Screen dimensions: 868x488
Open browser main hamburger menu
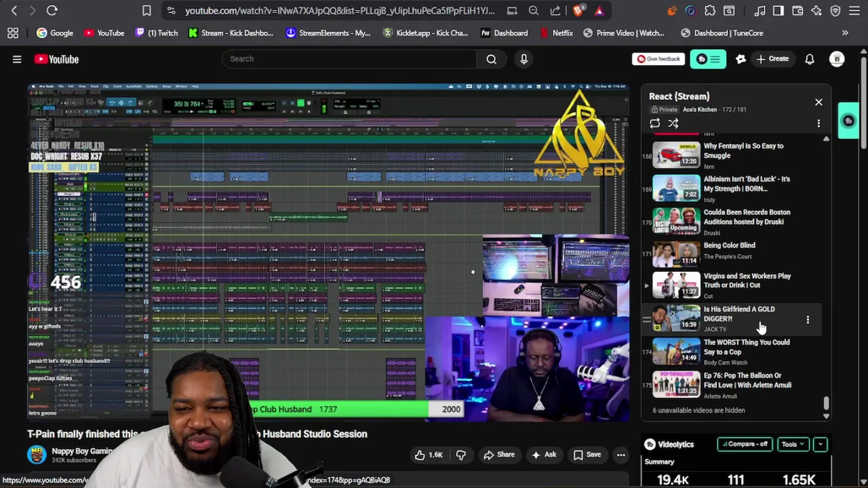point(854,11)
